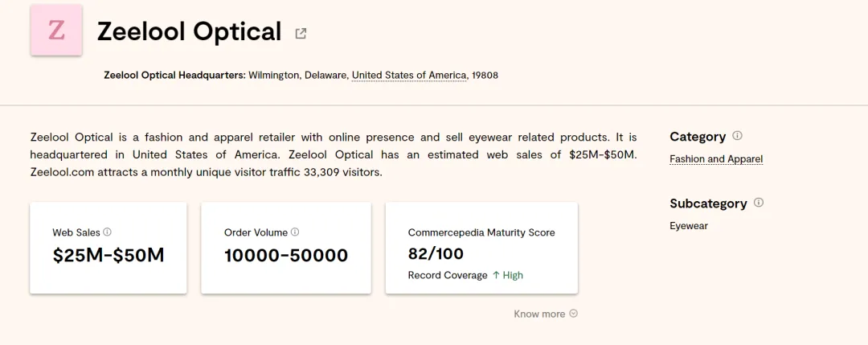Click the 10000-50000 order volume value
Viewport: 868px width, 345px height.
pyautogui.click(x=286, y=256)
